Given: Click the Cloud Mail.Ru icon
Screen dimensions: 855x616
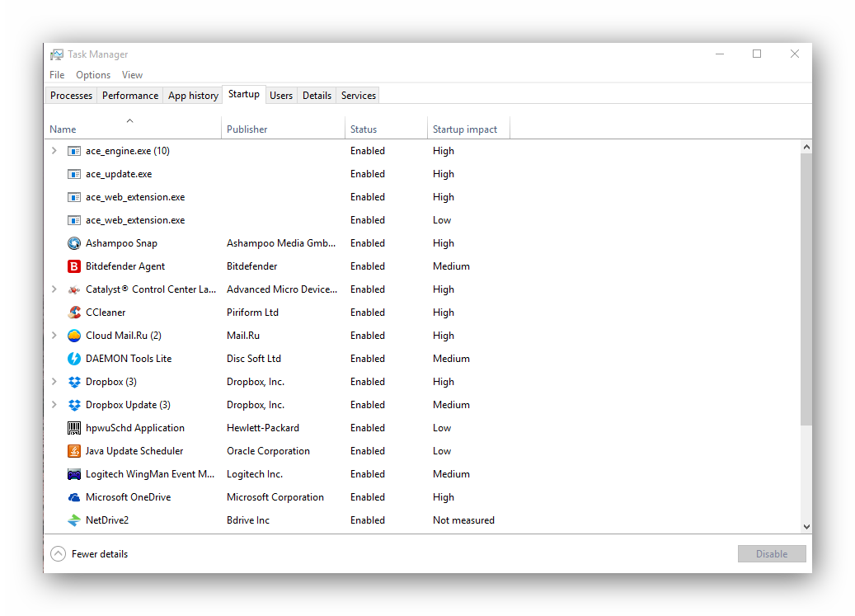Looking at the screenshot, I should pyautogui.click(x=74, y=336).
